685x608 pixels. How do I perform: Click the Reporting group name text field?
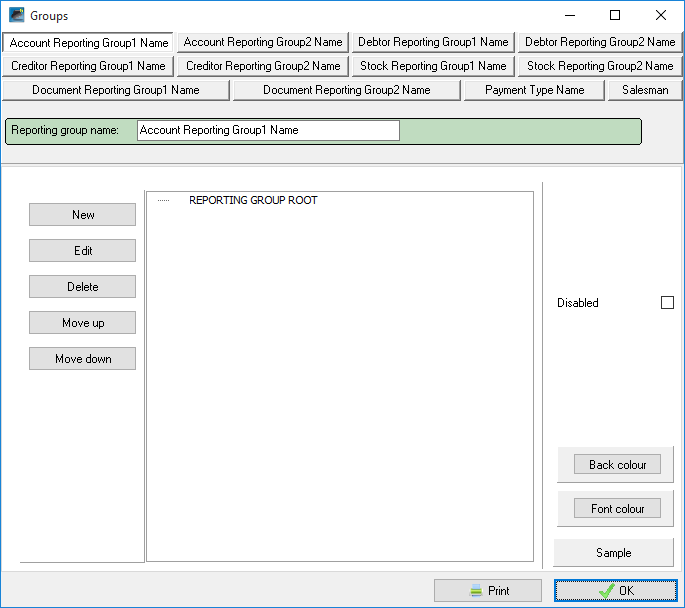(x=268, y=130)
